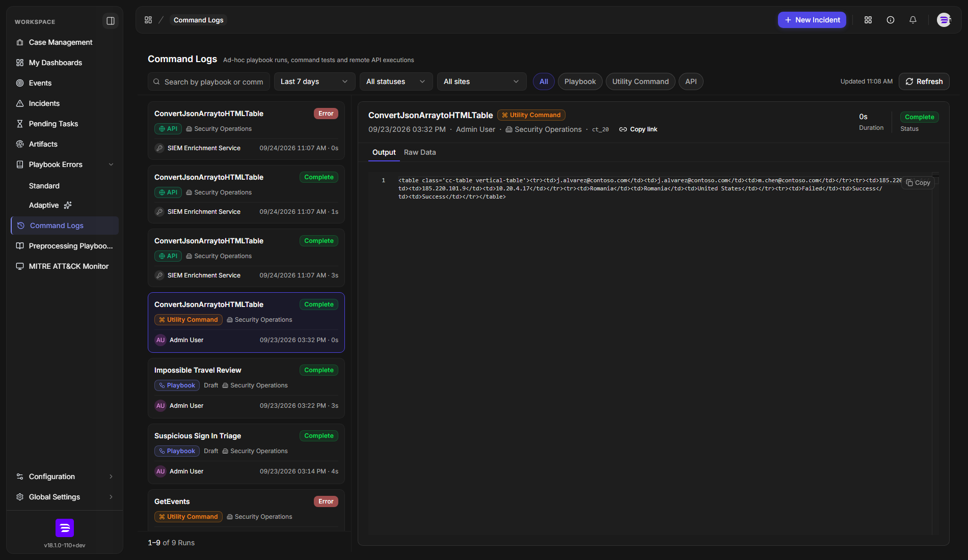Click the Utility Command badge on GetEvents card

[188, 517]
